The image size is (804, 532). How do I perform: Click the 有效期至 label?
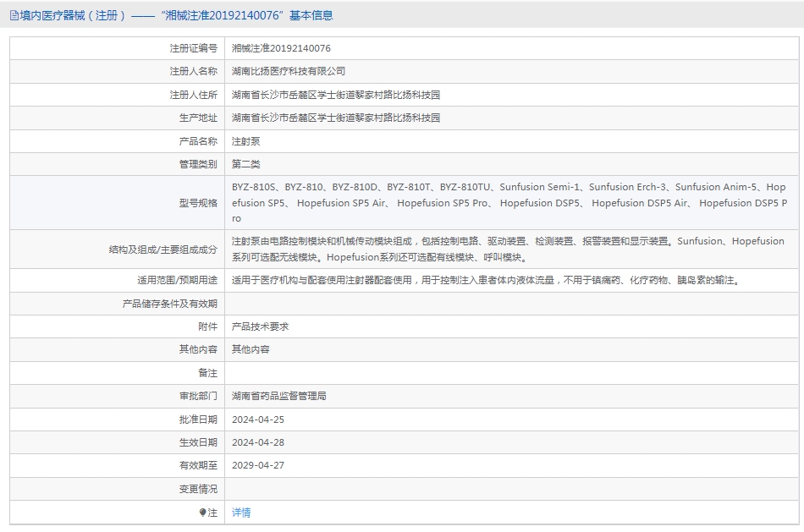198,465
